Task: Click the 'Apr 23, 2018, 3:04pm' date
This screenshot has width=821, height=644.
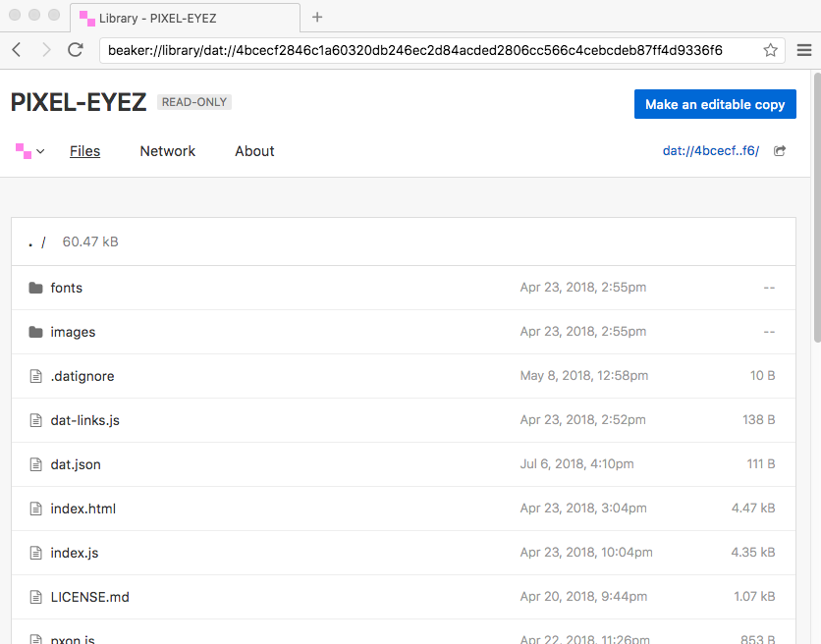Action: click(583, 508)
